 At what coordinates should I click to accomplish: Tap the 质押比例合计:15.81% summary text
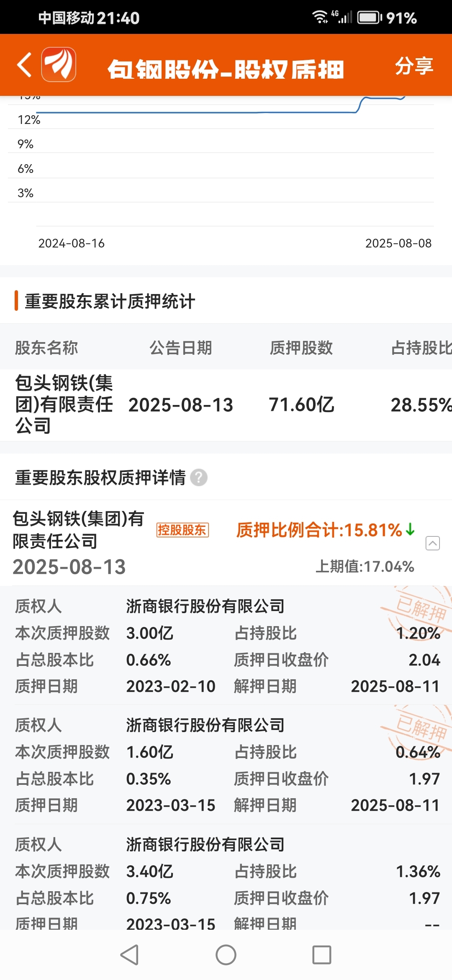[x=319, y=530]
